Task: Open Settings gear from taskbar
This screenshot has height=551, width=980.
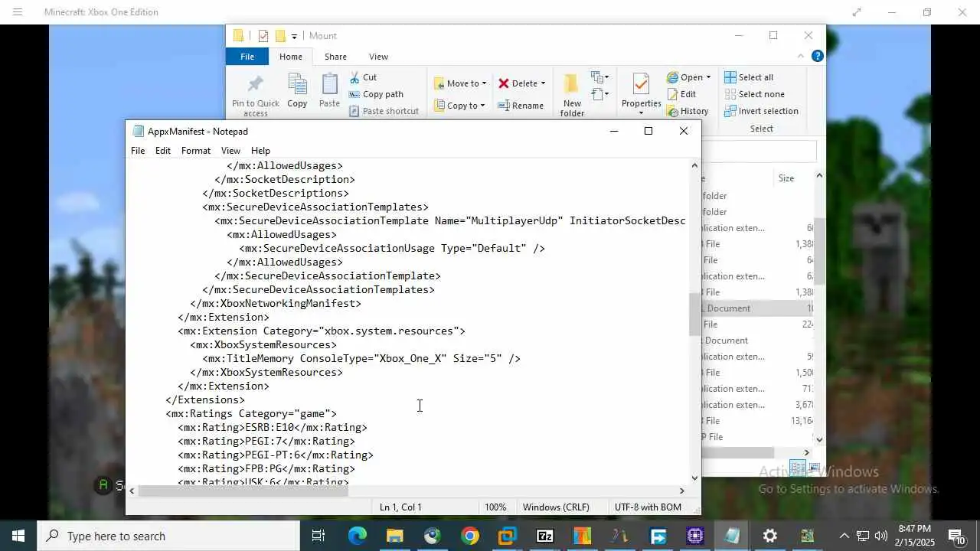Action: pos(770,536)
